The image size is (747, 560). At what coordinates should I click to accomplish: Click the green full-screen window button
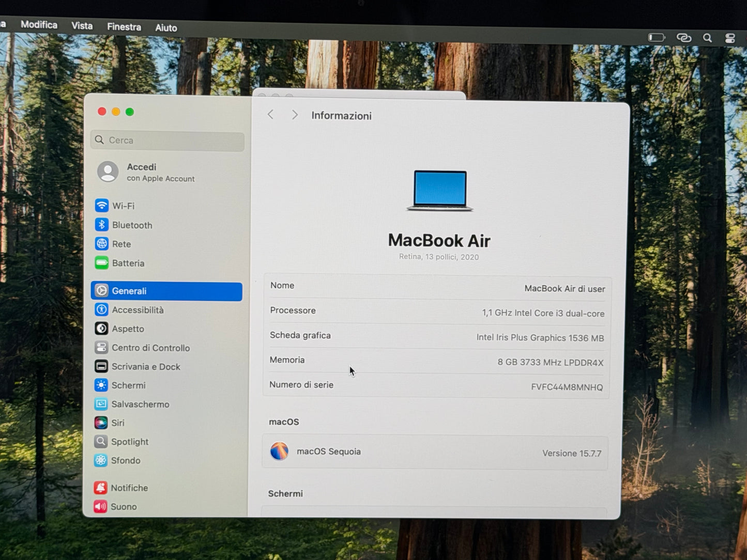point(130,112)
